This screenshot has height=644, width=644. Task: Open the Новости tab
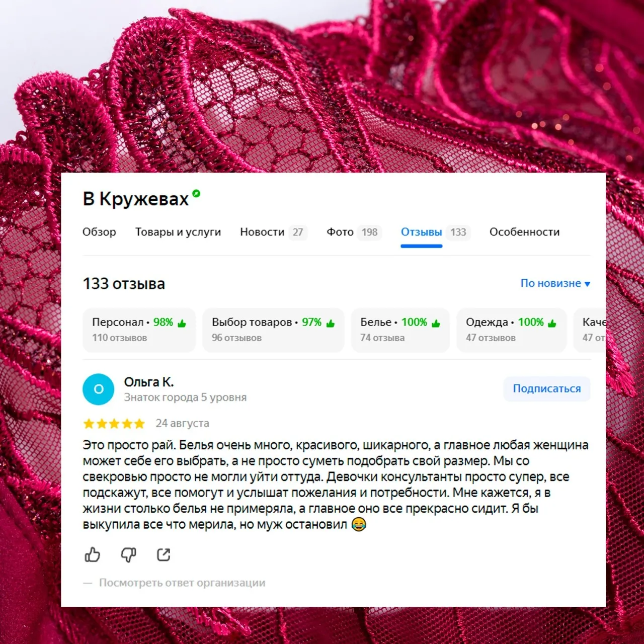point(273,232)
